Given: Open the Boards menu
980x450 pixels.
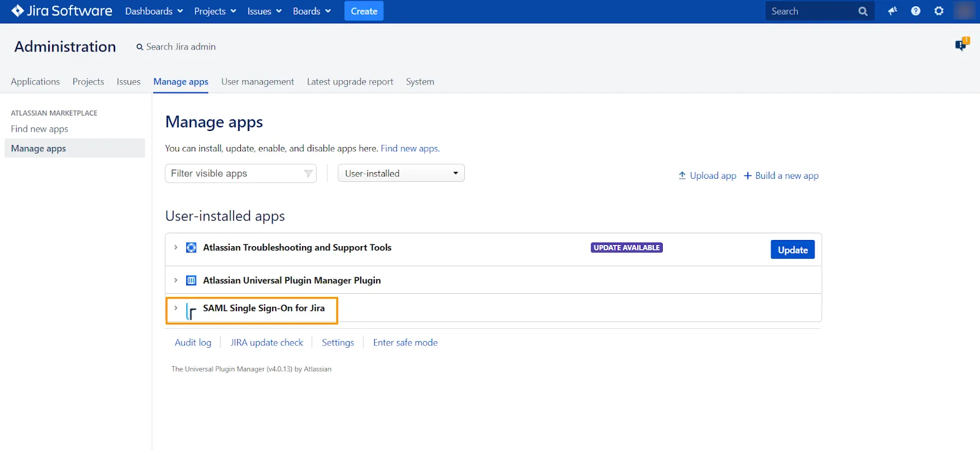Looking at the screenshot, I should tap(312, 11).
